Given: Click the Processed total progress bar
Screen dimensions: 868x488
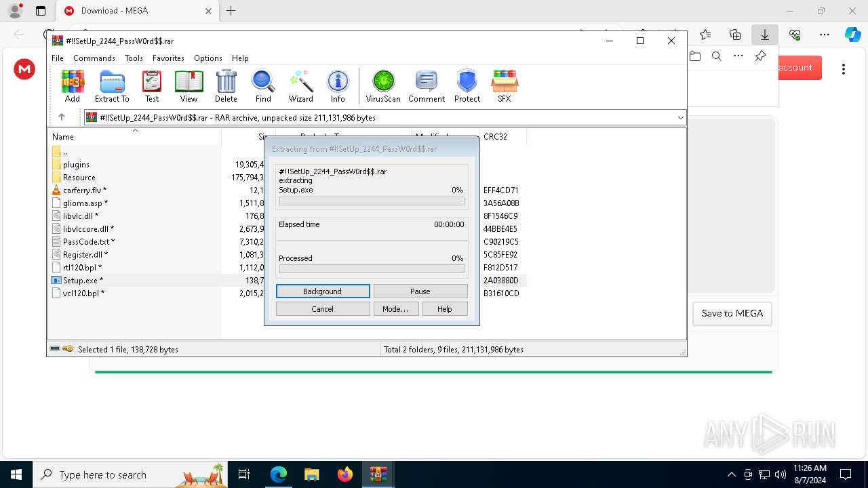Looking at the screenshot, I should 372,269.
